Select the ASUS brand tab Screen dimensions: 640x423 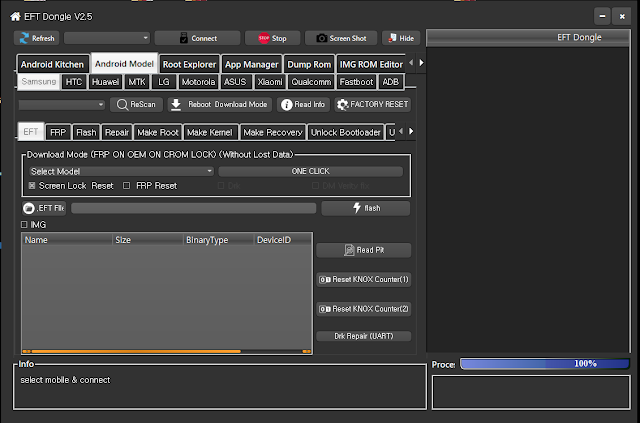(235, 82)
